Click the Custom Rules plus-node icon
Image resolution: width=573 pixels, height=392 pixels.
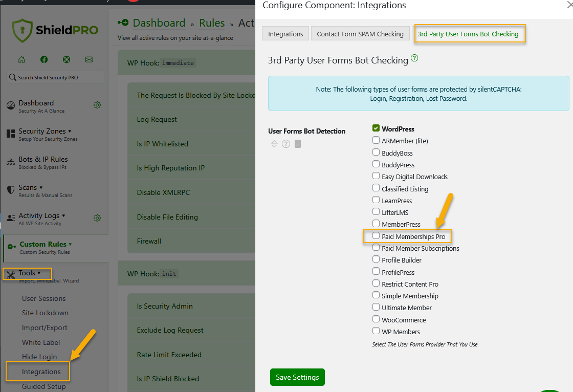pyautogui.click(x=11, y=247)
